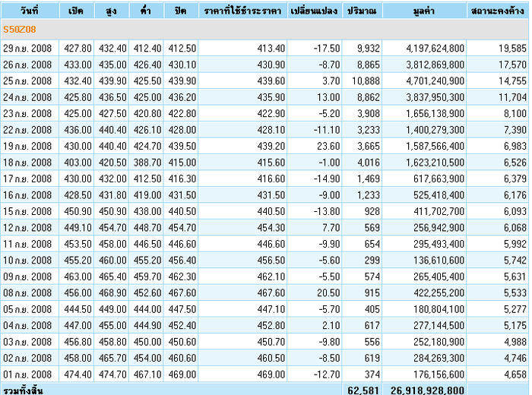Screen dimensions: 532x395
Task: Click the settlement price 454.30
Action: (x=271, y=228)
